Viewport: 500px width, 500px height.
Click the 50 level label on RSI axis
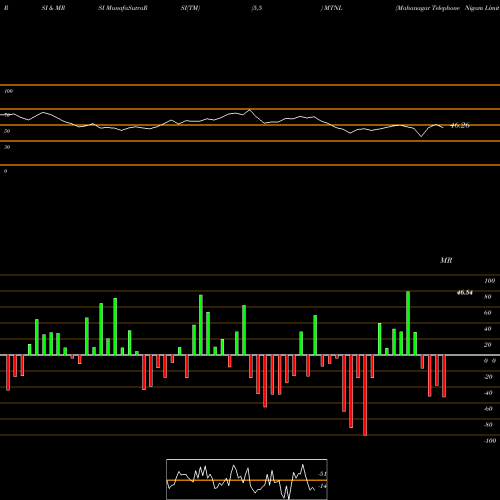click(7, 131)
